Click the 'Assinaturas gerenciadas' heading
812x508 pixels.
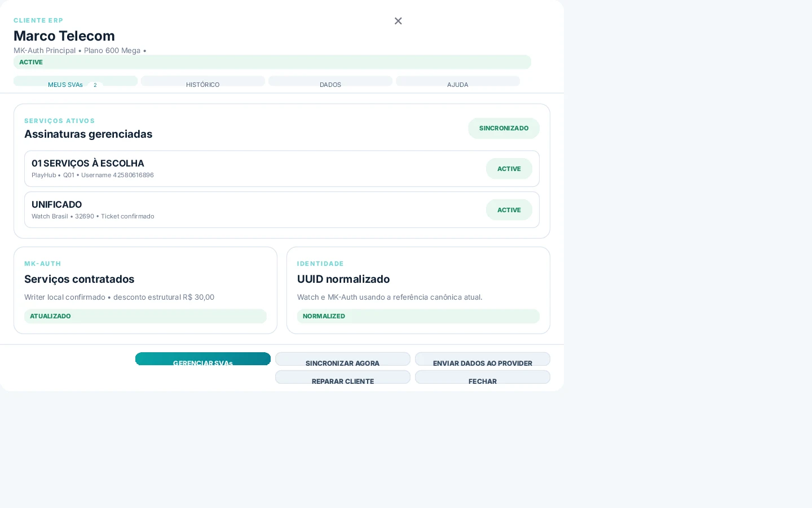(89, 134)
